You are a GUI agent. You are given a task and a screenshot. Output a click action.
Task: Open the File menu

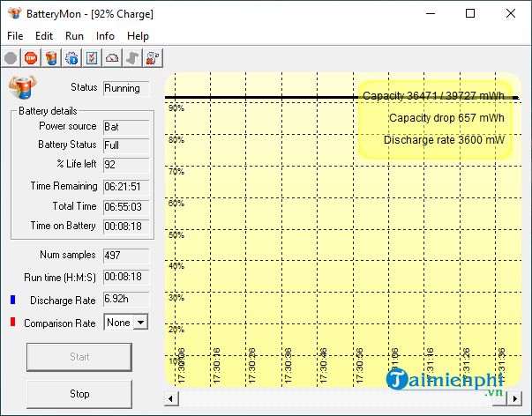pos(15,36)
